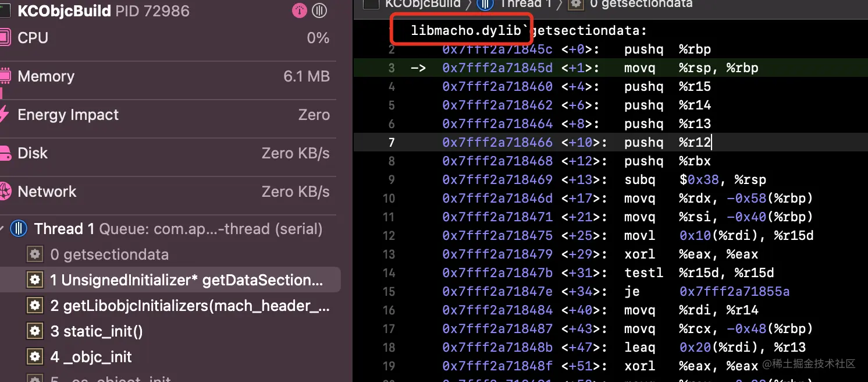The image size is (868, 382).
Task: Select frame 1 UnsignedInitializer* getDataSection
Action: (186, 280)
